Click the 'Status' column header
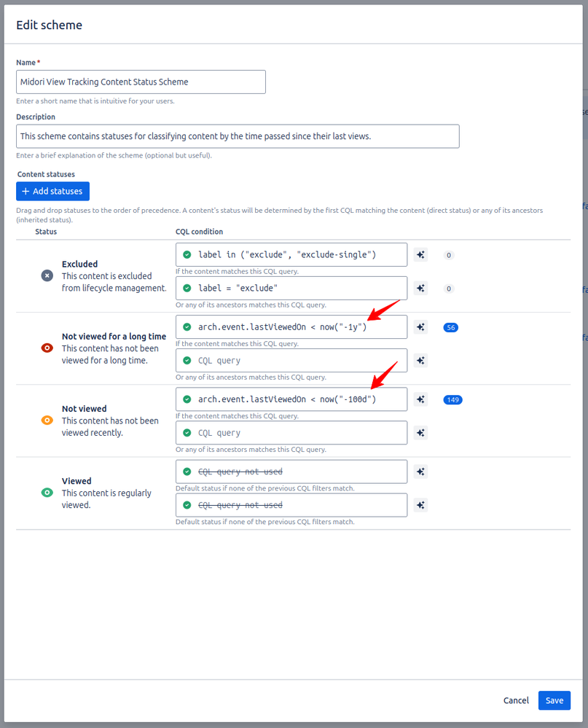This screenshot has width=588, height=728. [46, 232]
